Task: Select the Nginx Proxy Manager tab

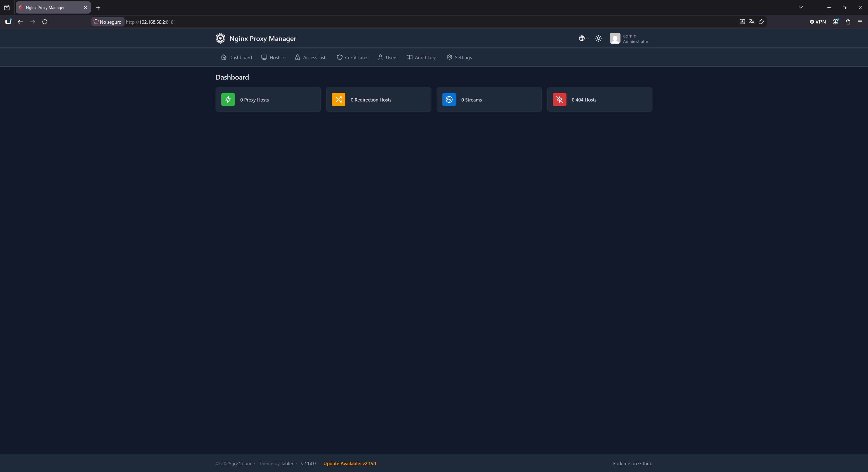Action: (x=53, y=7)
